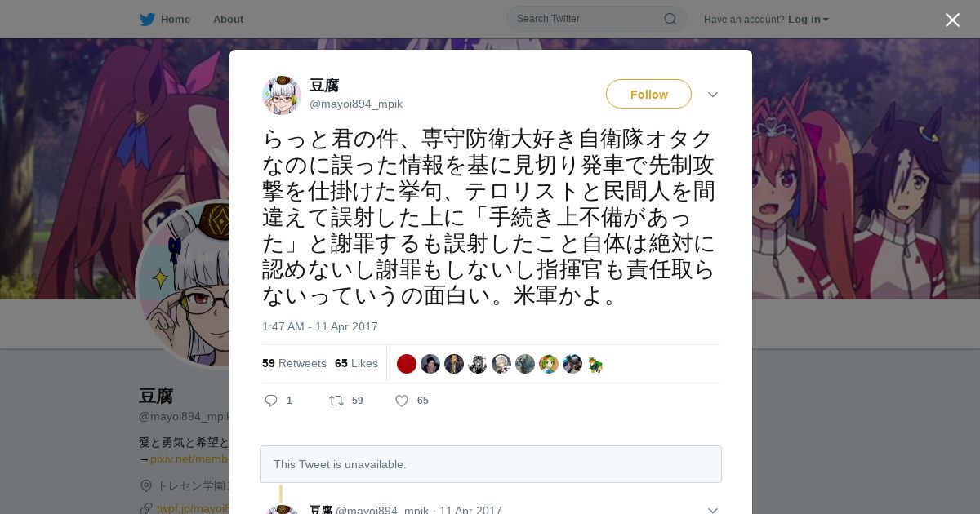Expand options on the reply tweet below

[x=712, y=510]
